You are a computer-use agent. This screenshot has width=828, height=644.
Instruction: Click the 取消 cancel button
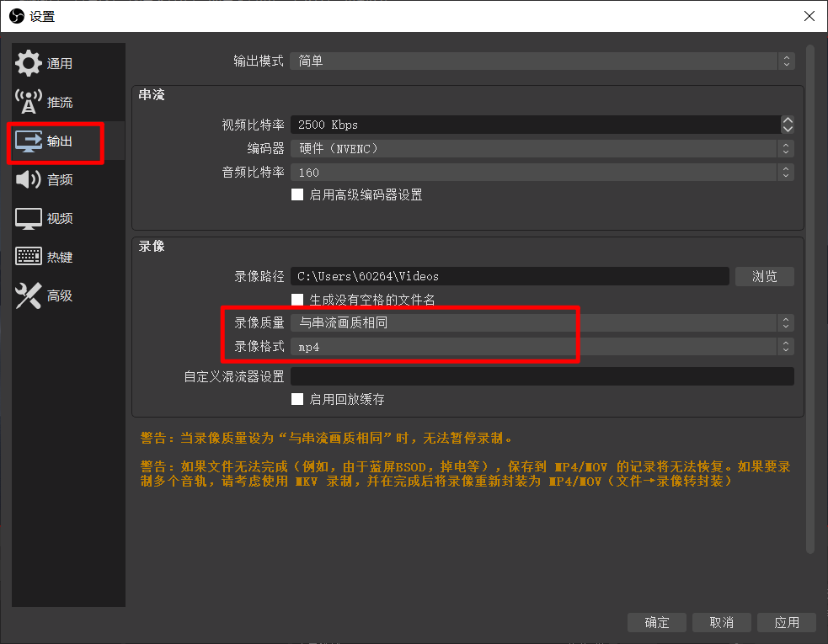[721, 622]
